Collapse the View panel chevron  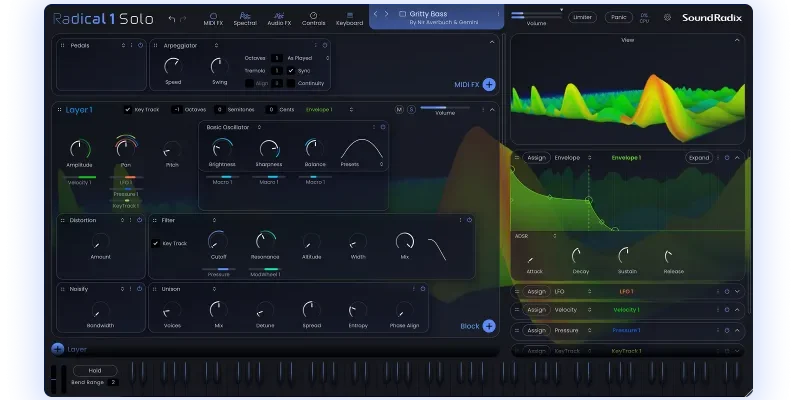coord(737,40)
